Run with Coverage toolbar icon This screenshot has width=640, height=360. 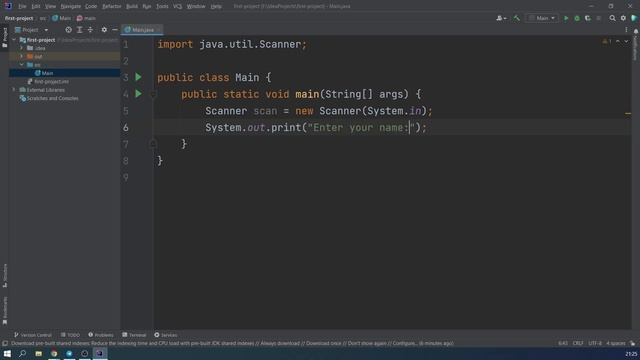tap(588, 18)
